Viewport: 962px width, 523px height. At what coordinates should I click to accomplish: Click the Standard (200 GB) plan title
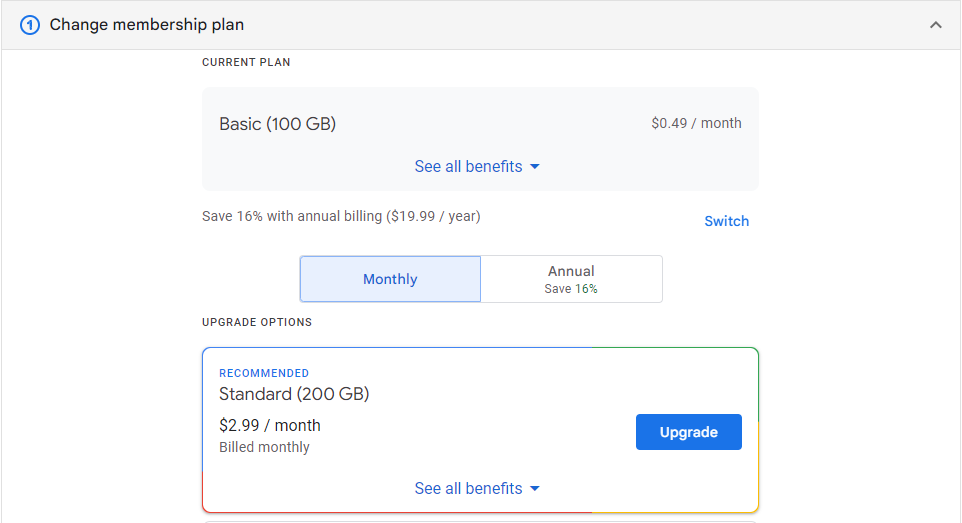[x=294, y=394]
